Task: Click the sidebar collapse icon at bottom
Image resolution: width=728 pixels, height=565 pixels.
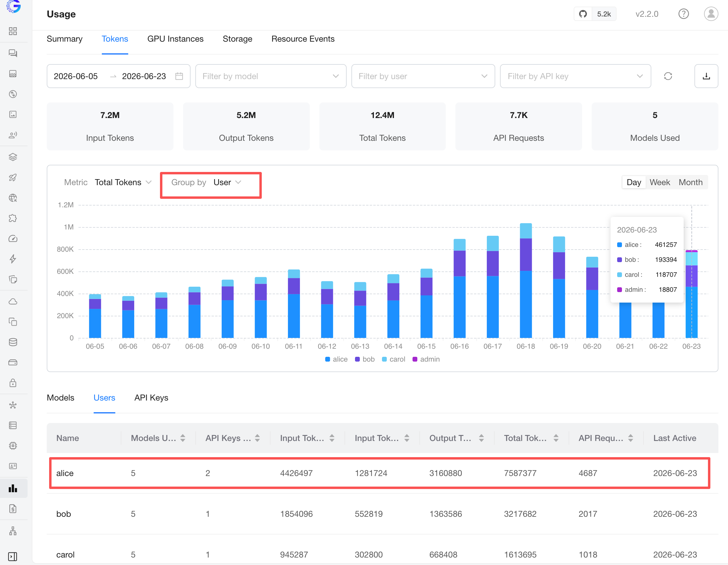Action: tap(13, 556)
